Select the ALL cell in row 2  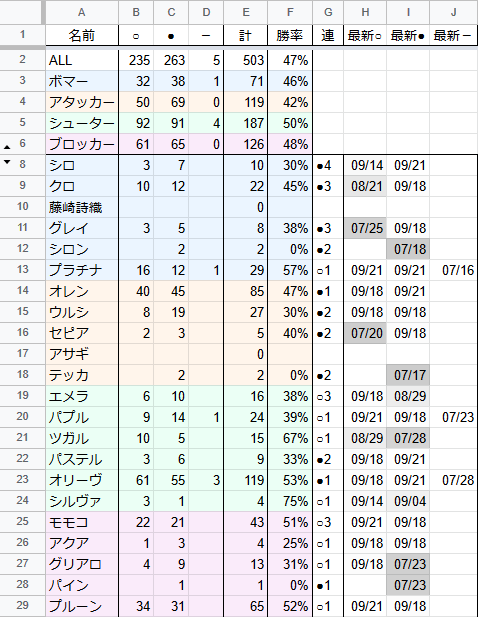(x=82, y=60)
